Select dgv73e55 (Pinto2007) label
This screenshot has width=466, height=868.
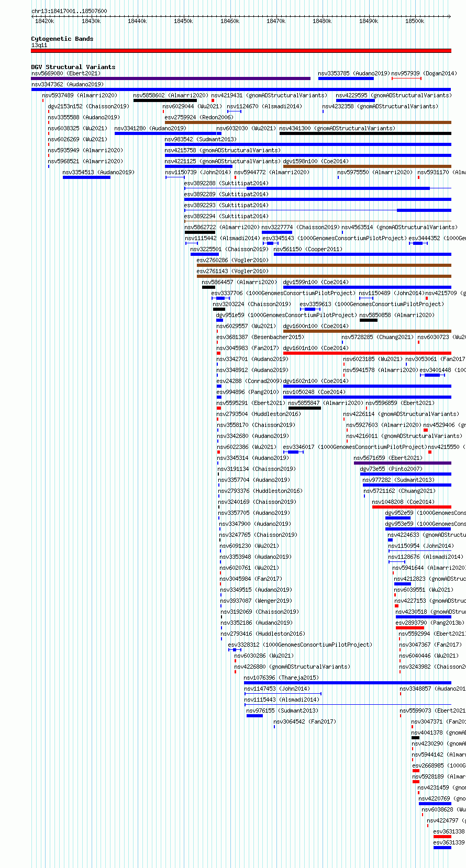tap(391, 469)
